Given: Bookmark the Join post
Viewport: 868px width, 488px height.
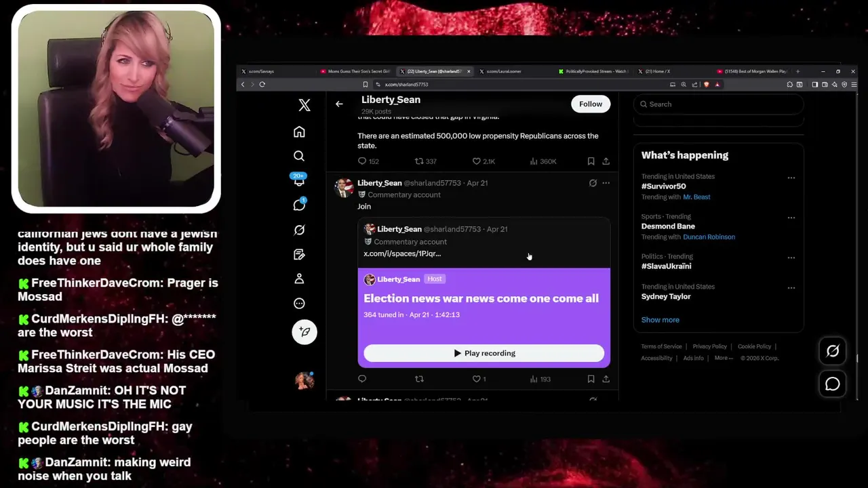Looking at the screenshot, I should 591,379.
